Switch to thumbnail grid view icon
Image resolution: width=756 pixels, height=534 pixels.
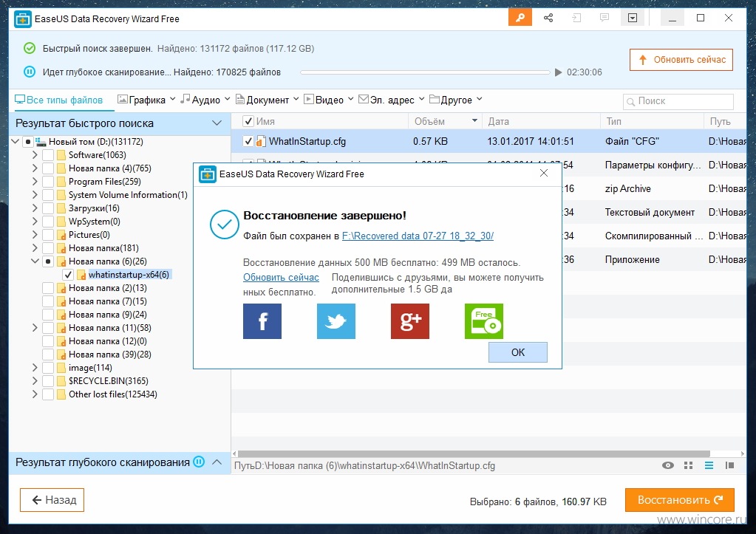[x=689, y=465]
